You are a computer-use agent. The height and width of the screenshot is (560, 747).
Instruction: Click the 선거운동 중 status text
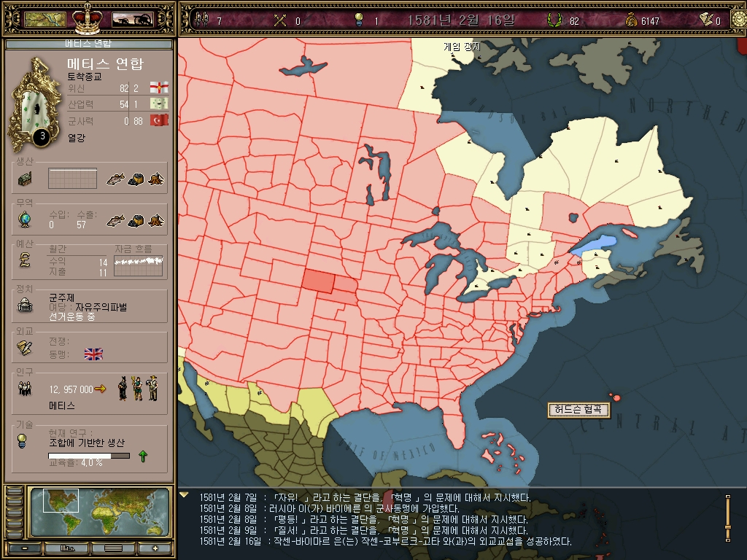72,316
